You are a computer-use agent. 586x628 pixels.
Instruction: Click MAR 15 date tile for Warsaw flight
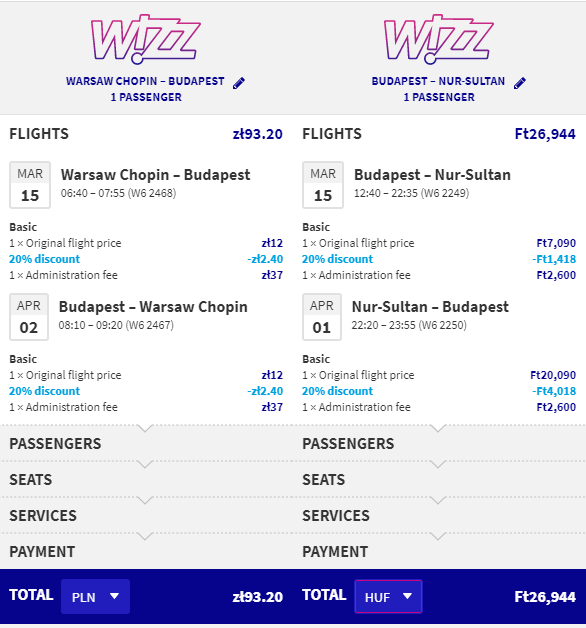tap(30, 185)
